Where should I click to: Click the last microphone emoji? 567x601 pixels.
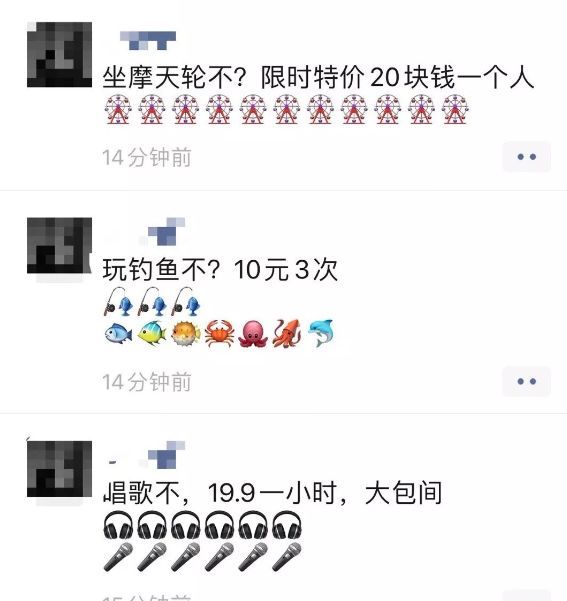pos(287,557)
